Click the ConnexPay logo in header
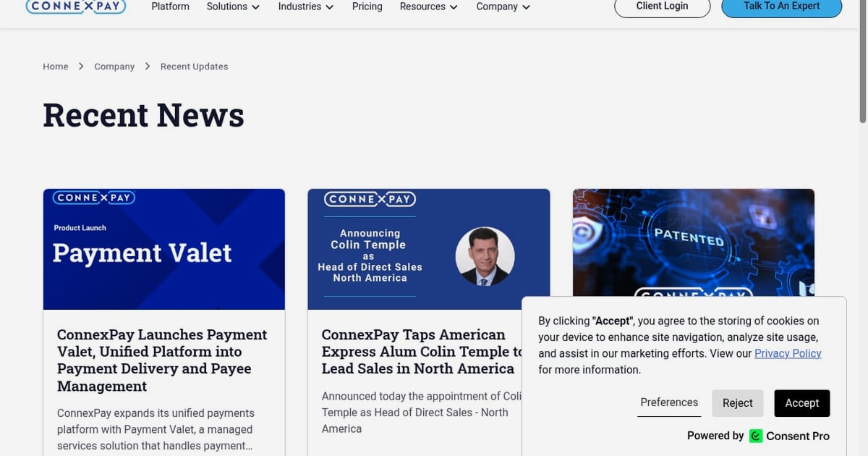868x456 pixels. tap(76, 7)
